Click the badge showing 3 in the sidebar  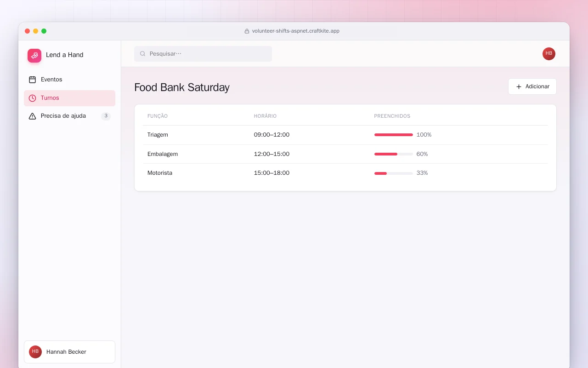(x=106, y=116)
